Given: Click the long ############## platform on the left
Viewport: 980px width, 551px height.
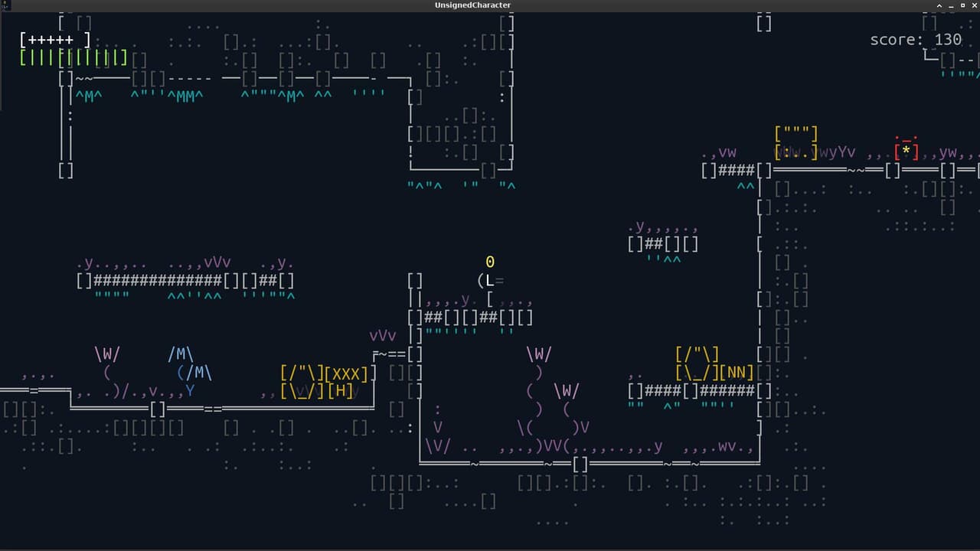Looking at the screenshot, I should tap(186, 281).
